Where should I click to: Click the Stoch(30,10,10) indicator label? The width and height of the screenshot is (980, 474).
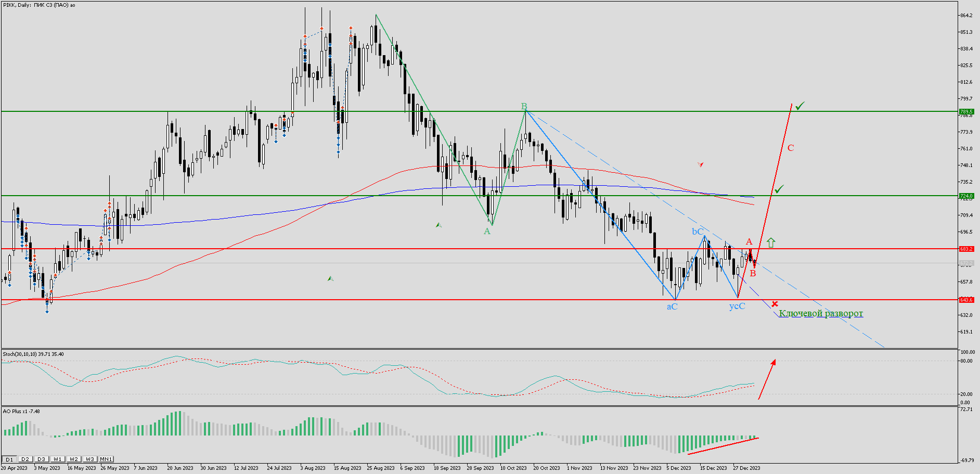pyautogui.click(x=33, y=354)
